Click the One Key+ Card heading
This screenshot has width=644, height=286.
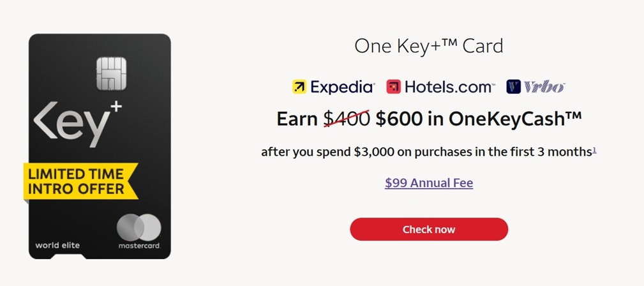pyautogui.click(x=428, y=46)
